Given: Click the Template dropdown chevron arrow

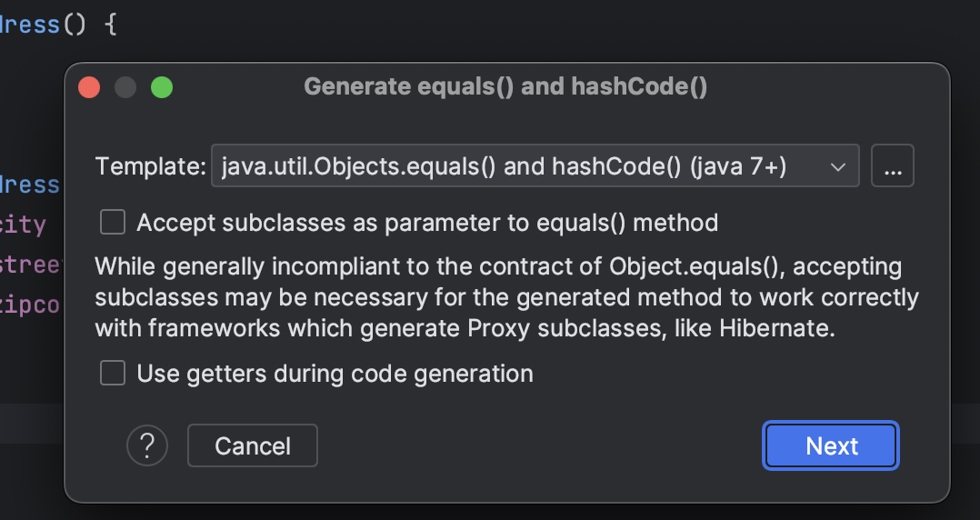Looking at the screenshot, I should click(x=837, y=166).
